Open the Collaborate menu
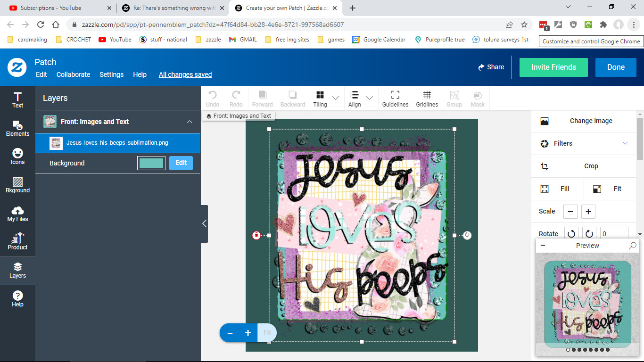 click(73, 74)
